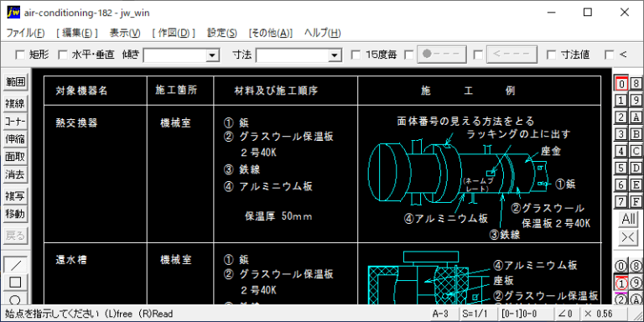Open the その他(A) menu

point(271,34)
